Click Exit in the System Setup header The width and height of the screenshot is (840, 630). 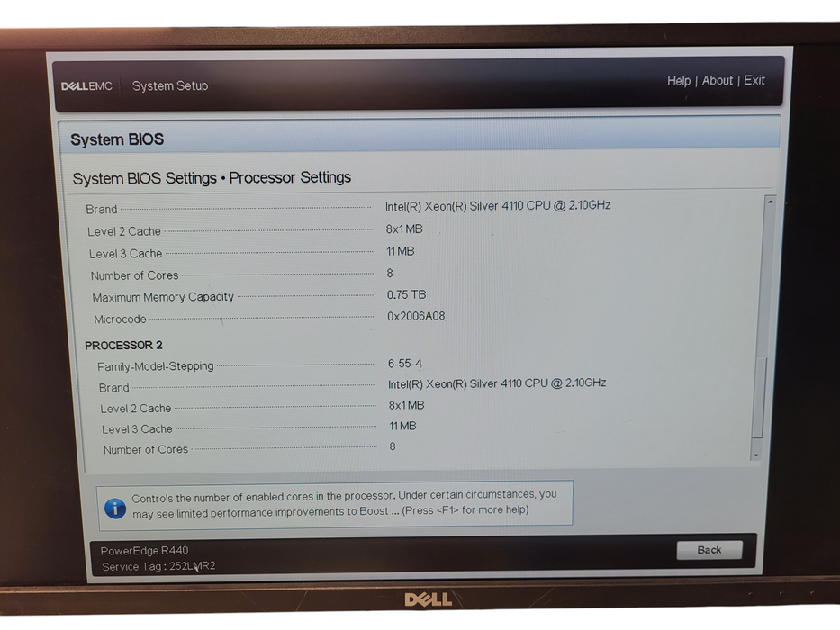(x=754, y=80)
